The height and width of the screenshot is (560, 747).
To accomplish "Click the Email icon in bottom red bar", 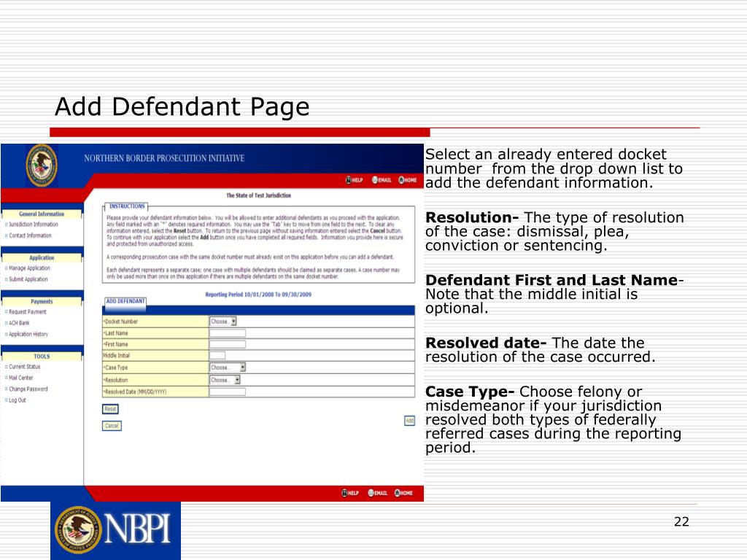I will [378, 493].
